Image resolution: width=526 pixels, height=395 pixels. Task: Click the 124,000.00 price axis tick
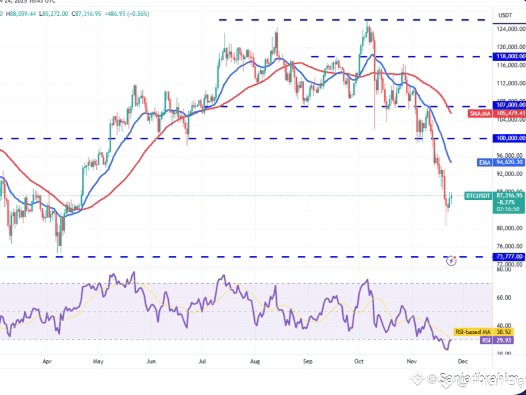(x=511, y=30)
